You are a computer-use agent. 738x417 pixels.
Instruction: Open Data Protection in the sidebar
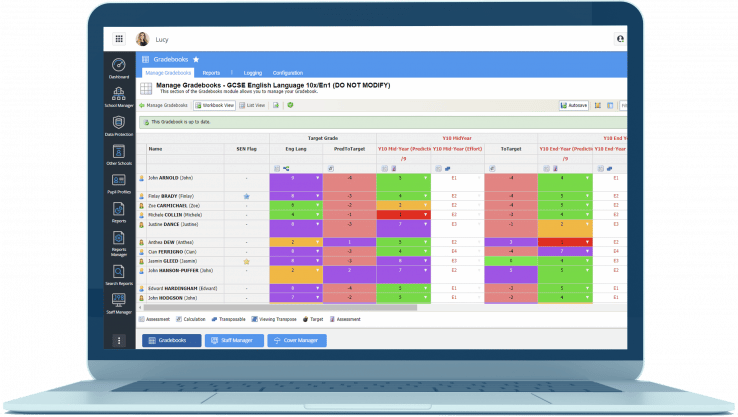coord(119,124)
